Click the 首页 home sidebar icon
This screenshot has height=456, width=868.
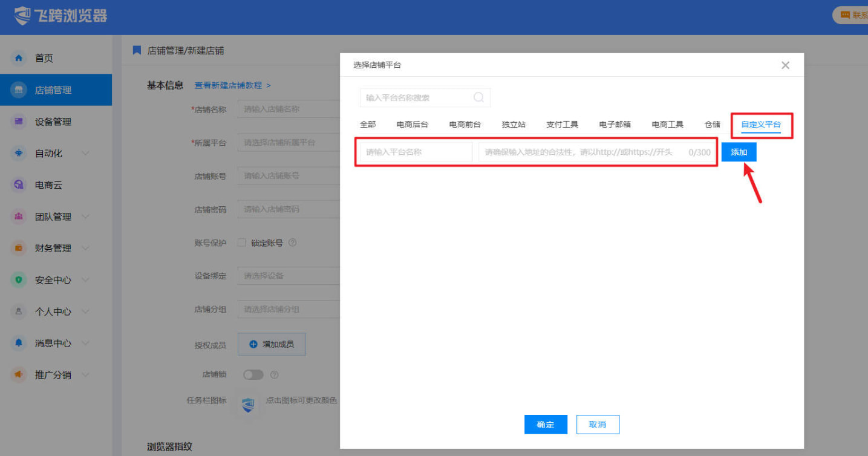pos(19,58)
